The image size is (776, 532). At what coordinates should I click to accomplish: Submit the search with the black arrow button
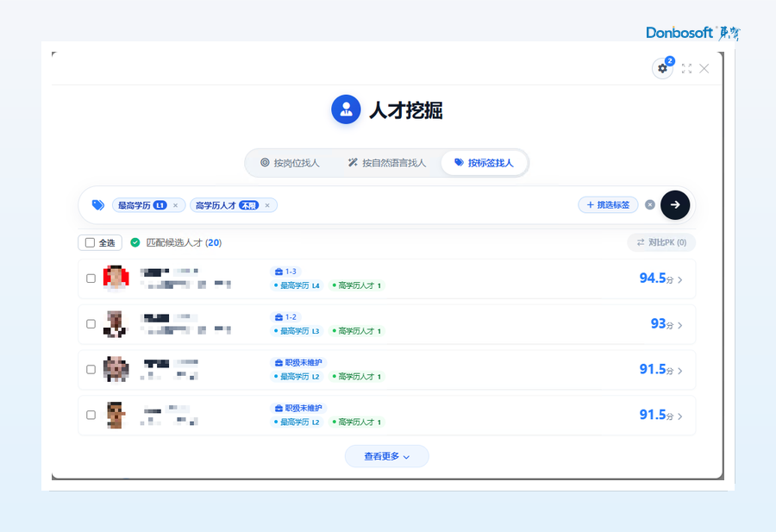(675, 205)
